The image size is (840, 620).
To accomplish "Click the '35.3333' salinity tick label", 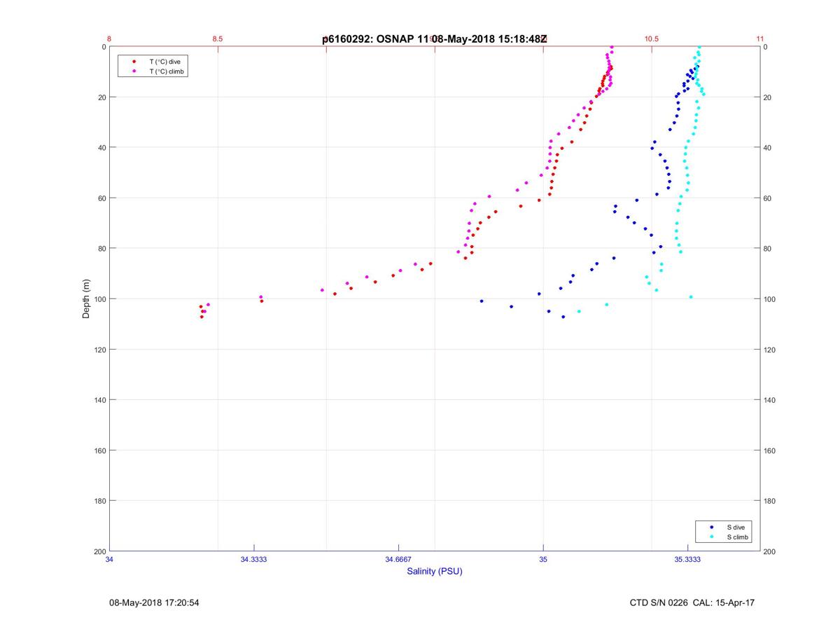I will (x=687, y=559).
